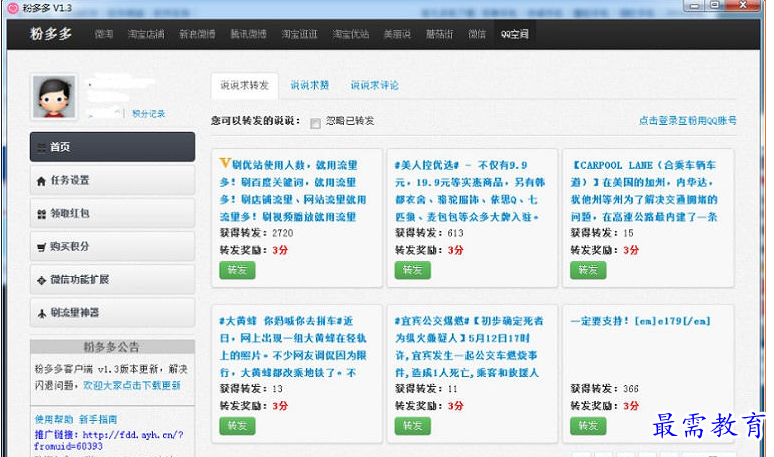This screenshot has height=457, width=774.
Task: Open 腾讯微博 in the top navigation
Action: 249,34
